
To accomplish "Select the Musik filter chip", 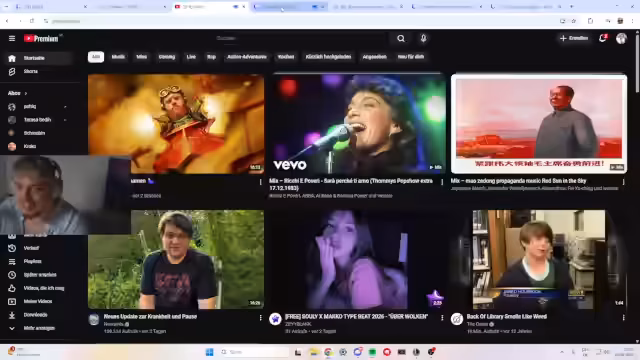I will (118, 57).
